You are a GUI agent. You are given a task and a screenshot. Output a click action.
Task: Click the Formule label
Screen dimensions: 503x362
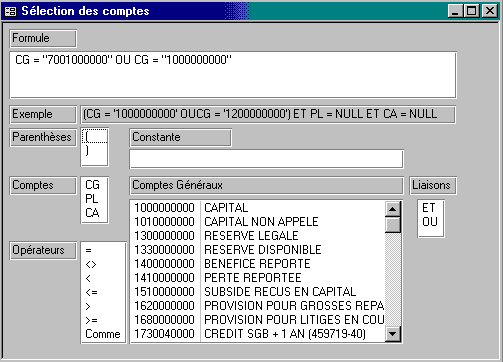(43, 38)
